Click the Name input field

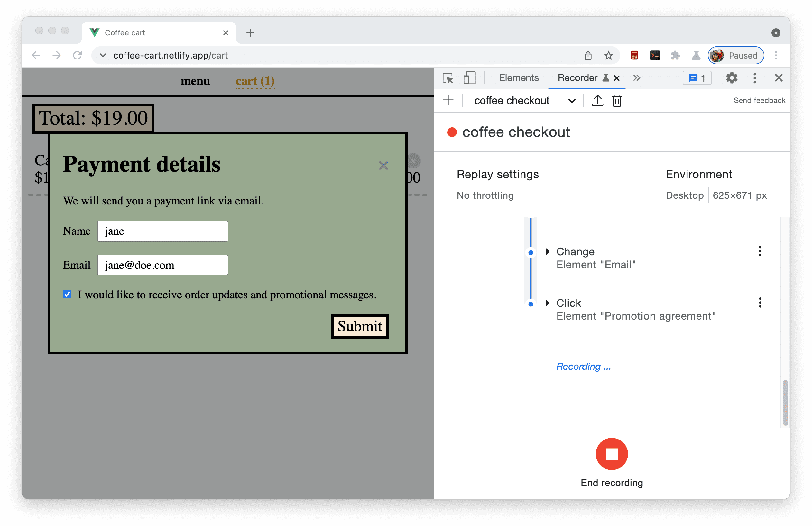click(163, 231)
